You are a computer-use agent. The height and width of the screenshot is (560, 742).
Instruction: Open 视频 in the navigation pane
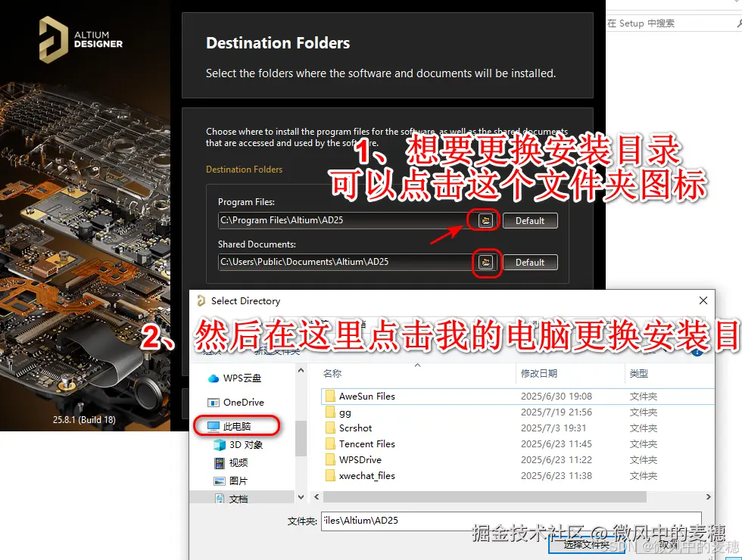pos(232,462)
